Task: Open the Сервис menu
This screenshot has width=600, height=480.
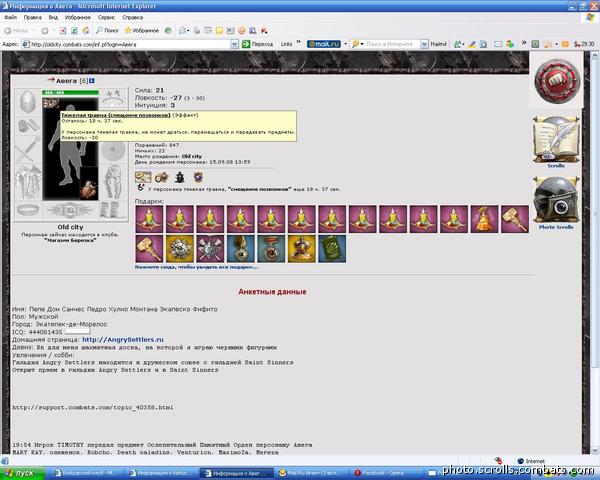Action: (106, 17)
